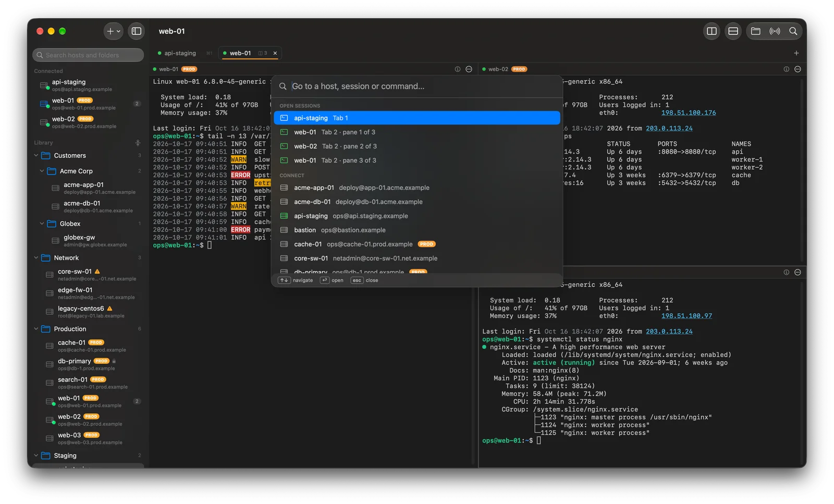Viewport: 834px width, 504px height.
Task: Open more options for web-02 pane
Action: tap(798, 69)
